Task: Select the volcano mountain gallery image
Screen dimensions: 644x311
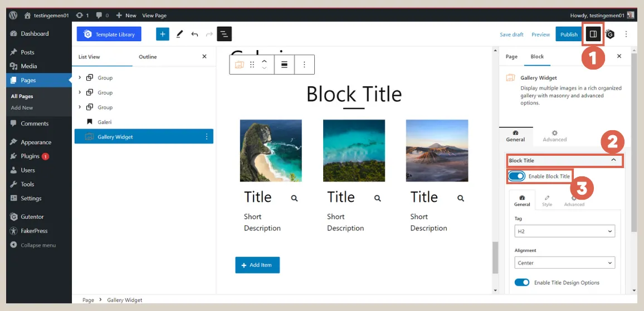Action: pyautogui.click(x=437, y=151)
